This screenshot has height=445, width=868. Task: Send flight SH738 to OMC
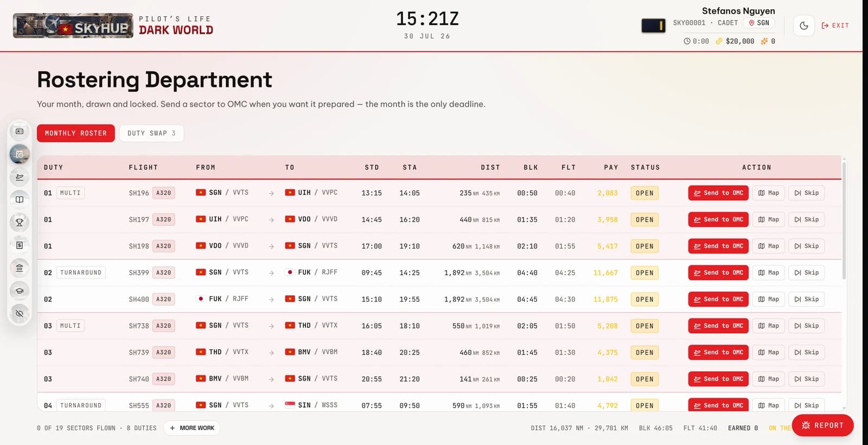click(718, 326)
